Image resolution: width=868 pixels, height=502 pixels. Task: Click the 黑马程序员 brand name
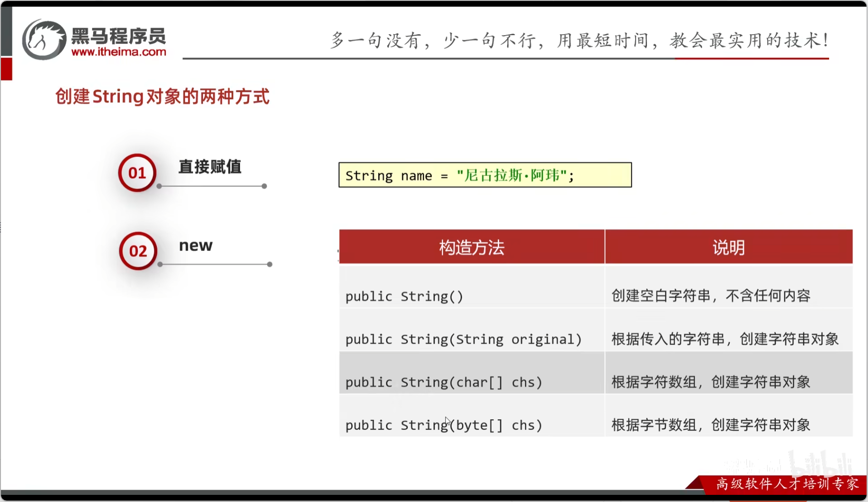click(x=119, y=36)
